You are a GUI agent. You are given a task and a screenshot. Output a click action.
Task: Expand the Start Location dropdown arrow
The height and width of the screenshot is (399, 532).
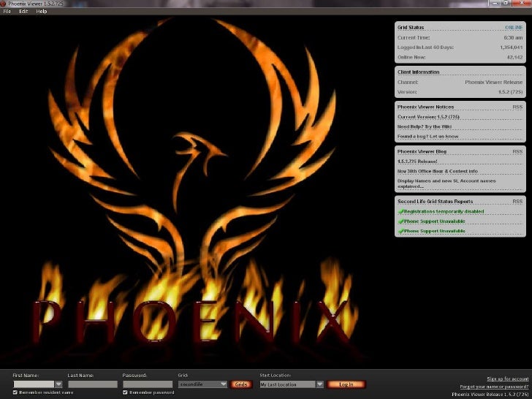pos(320,384)
